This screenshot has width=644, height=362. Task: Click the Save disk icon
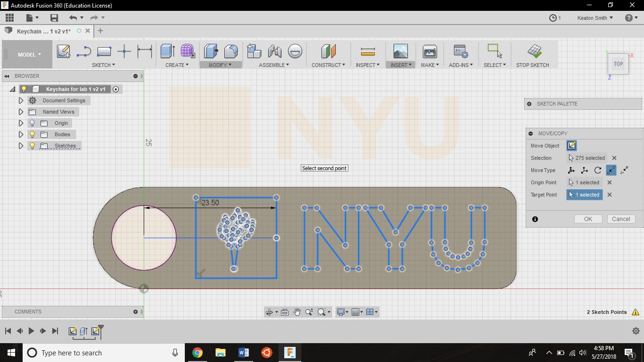coord(54,18)
